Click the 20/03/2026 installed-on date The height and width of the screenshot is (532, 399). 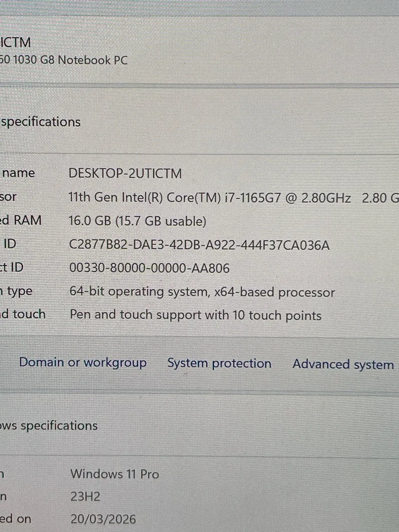(x=103, y=519)
